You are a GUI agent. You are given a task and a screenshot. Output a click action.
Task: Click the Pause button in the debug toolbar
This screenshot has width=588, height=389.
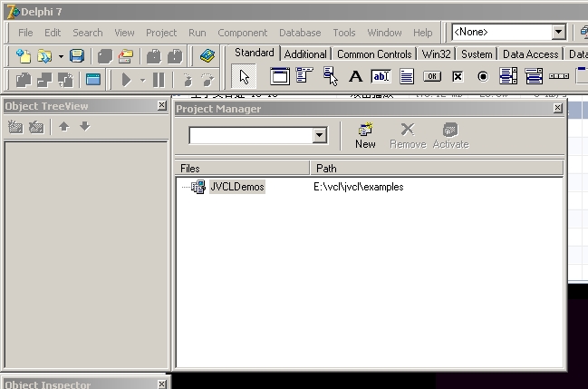coord(159,80)
